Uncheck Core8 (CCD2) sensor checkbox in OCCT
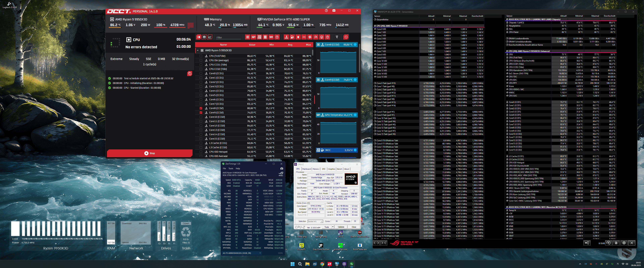Screen dimensions: 644x268 pyautogui.click(x=201, y=108)
